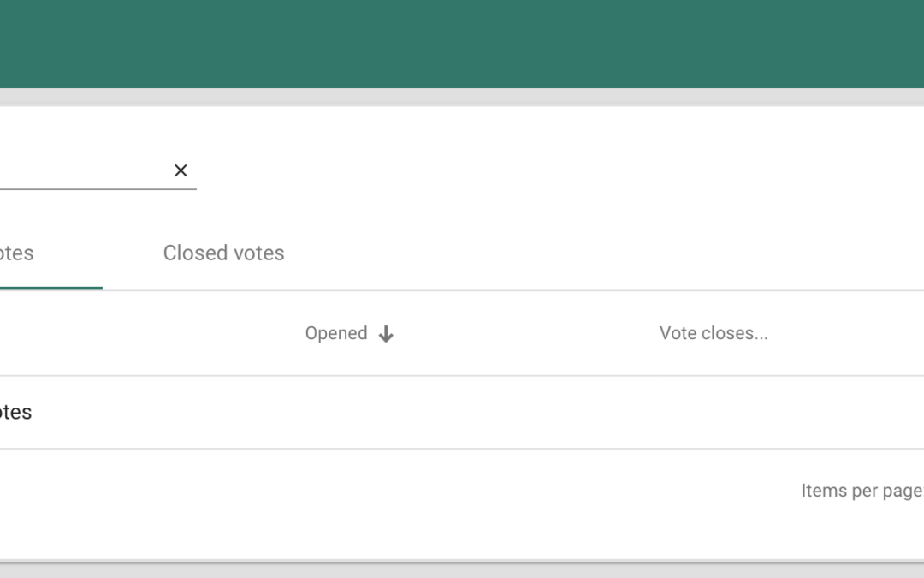Switch to the Closed votes tab

[223, 253]
